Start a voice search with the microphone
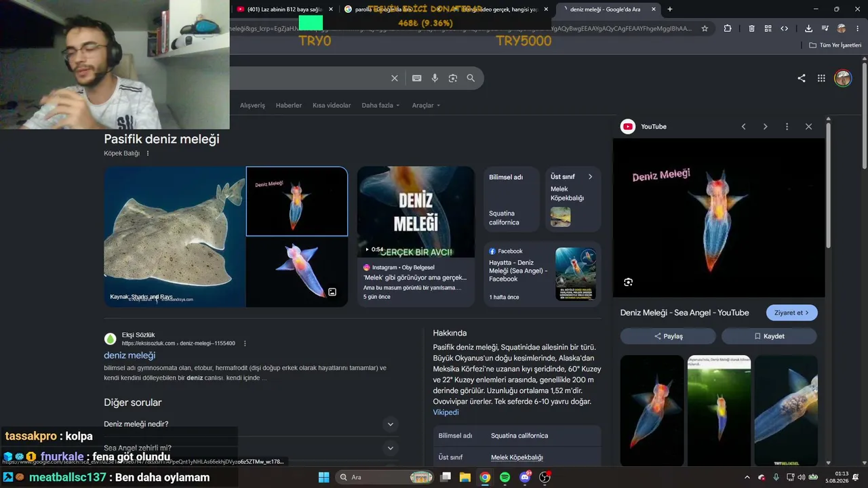 click(435, 78)
